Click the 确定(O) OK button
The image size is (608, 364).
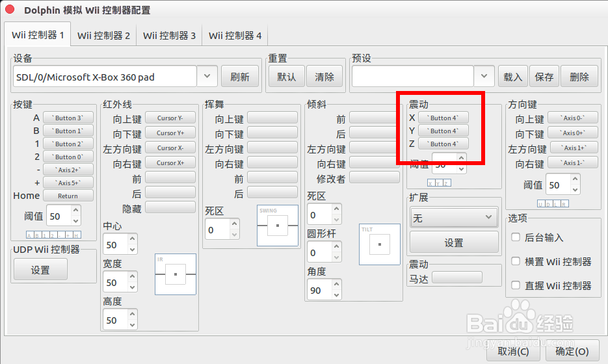[x=572, y=351]
